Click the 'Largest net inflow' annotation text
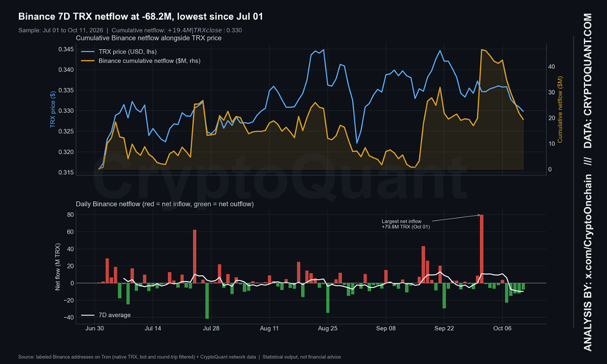 coord(405,224)
